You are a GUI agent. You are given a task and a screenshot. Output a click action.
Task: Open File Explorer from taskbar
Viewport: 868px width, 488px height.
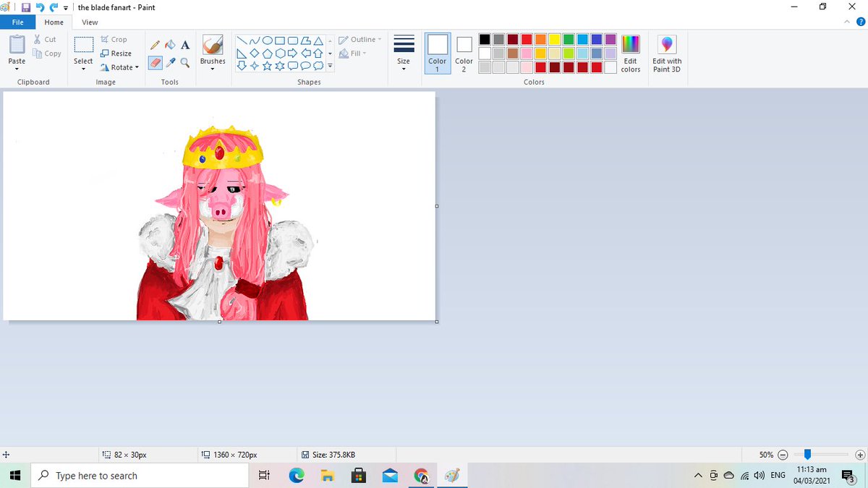328,476
